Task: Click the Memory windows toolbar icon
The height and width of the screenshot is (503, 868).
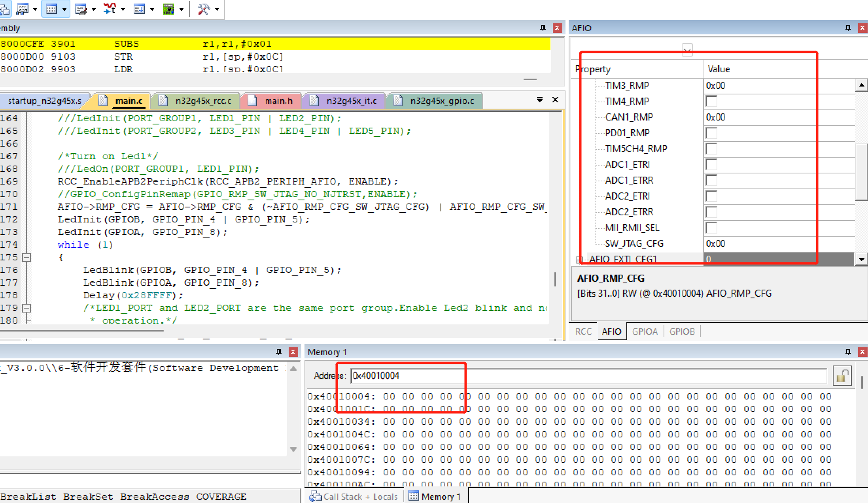Action: [51, 9]
